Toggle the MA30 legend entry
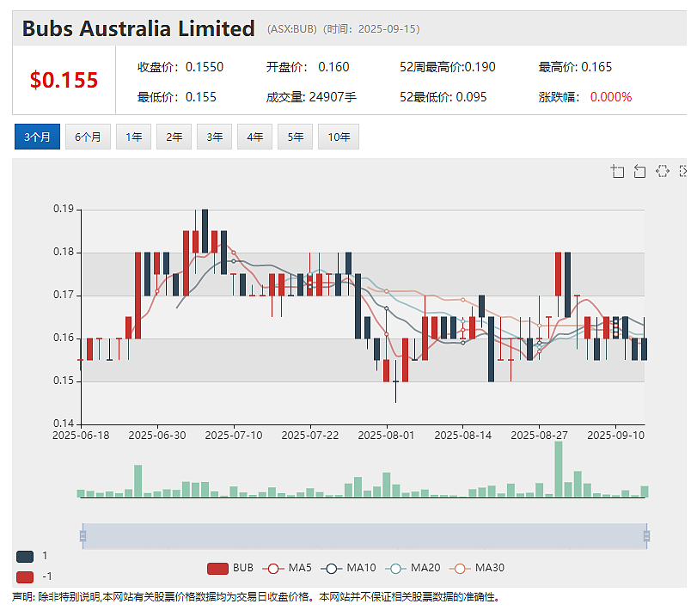 477,569
